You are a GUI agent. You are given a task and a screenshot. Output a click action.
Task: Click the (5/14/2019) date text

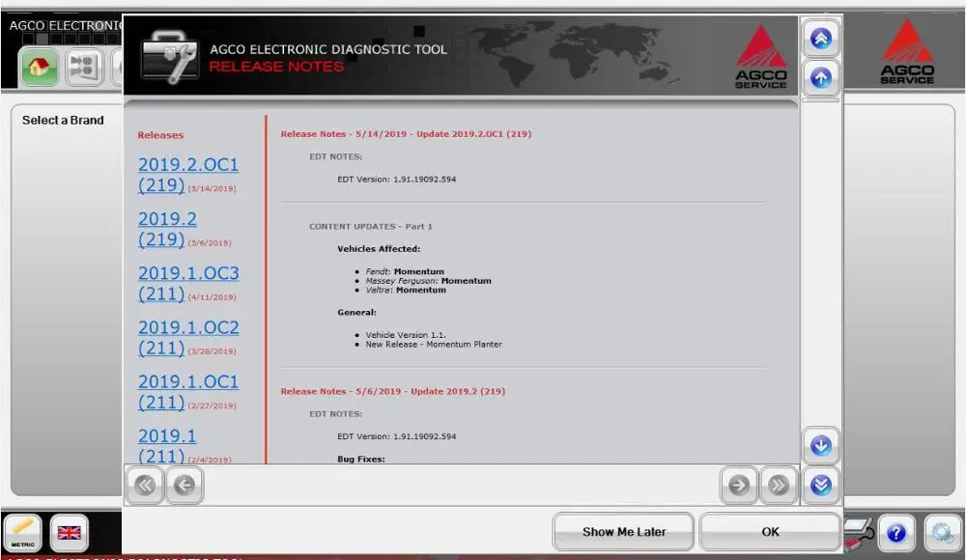point(212,188)
